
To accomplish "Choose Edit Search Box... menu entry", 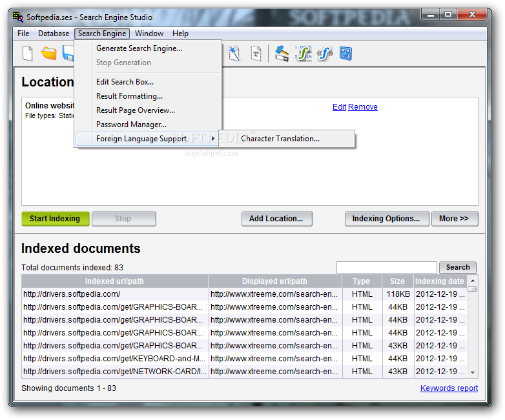I will (149, 82).
